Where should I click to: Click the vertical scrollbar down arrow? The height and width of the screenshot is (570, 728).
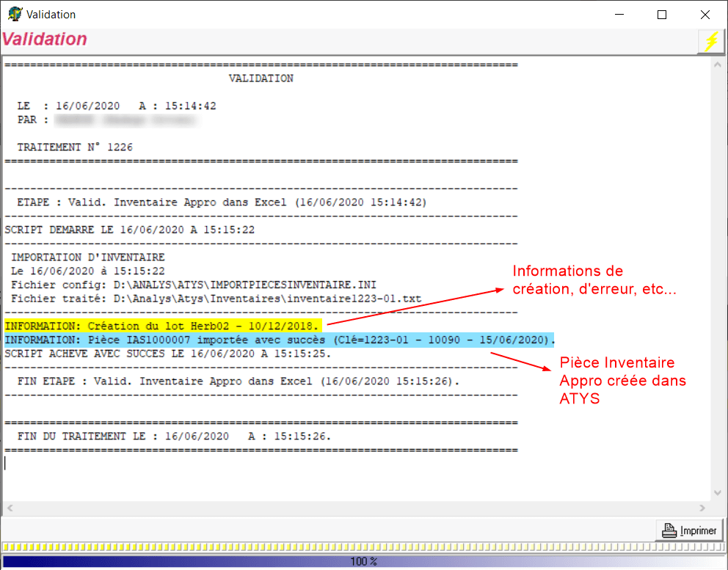pyautogui.click(x=717, y=493)
